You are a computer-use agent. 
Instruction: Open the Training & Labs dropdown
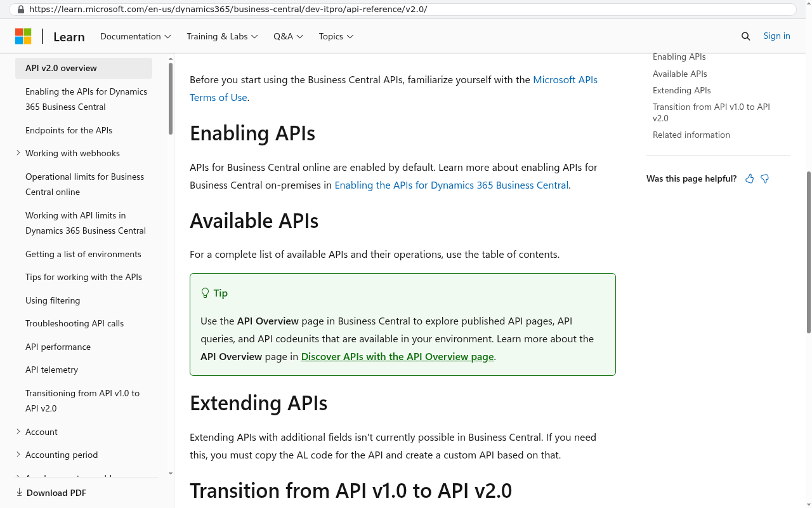tap(222, 36)
